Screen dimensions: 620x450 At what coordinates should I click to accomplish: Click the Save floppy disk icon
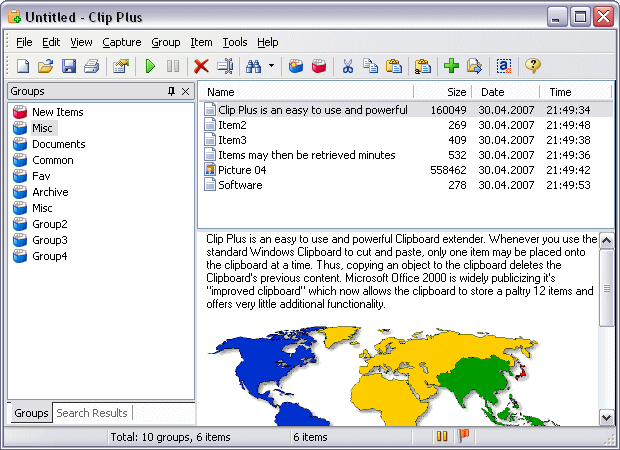pyautogui.click(x=69, y=66)
